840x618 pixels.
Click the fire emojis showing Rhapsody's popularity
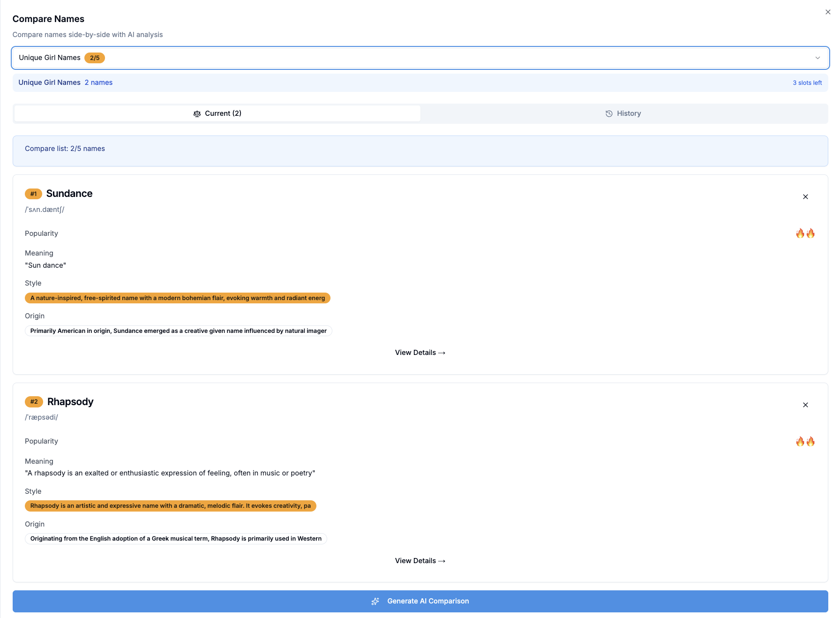tap(805, 441)
